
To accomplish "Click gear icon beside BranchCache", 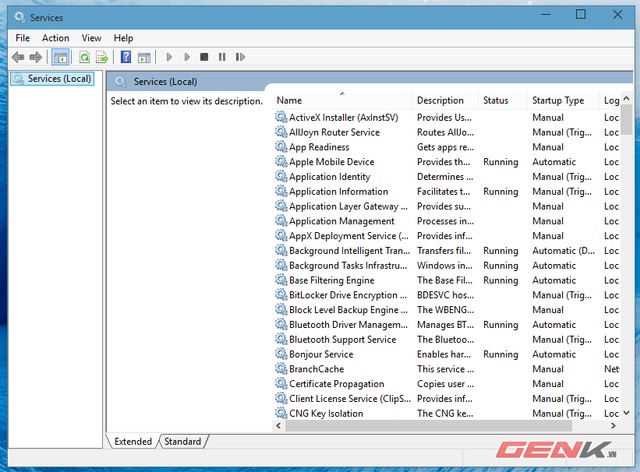I will click(281, 369).
